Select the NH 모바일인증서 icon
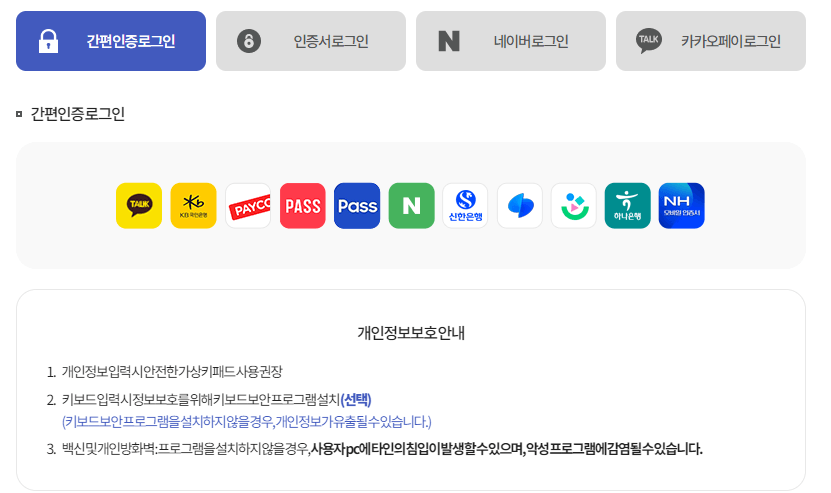 pos(682,206)
